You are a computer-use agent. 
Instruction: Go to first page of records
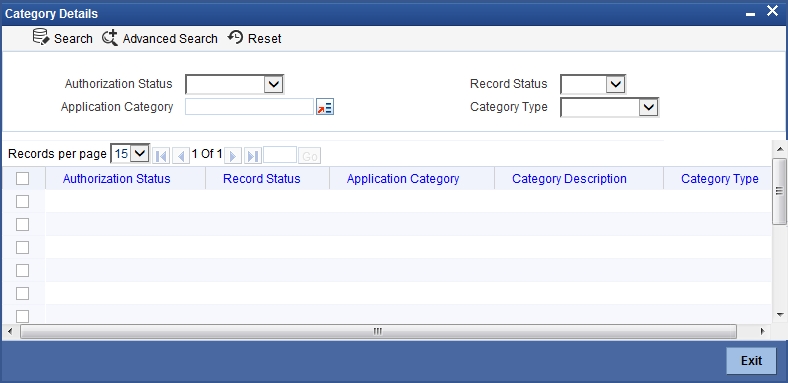click(161, 156)
